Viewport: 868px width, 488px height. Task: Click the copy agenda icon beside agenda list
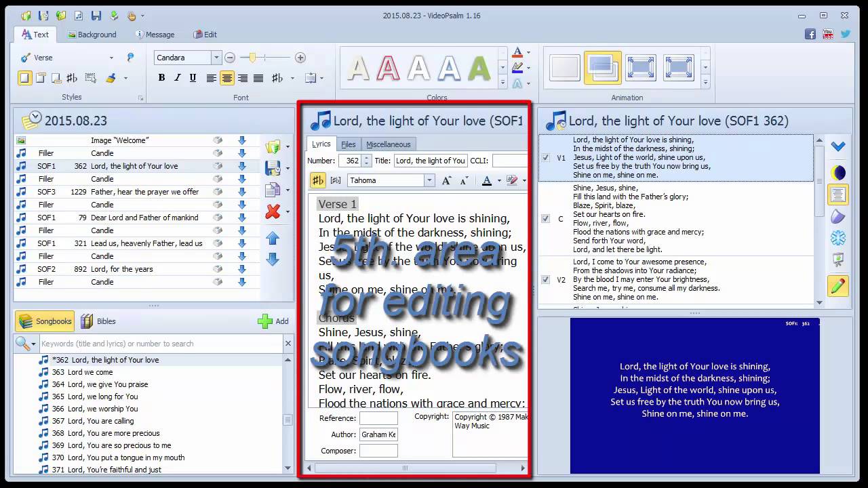273,190
